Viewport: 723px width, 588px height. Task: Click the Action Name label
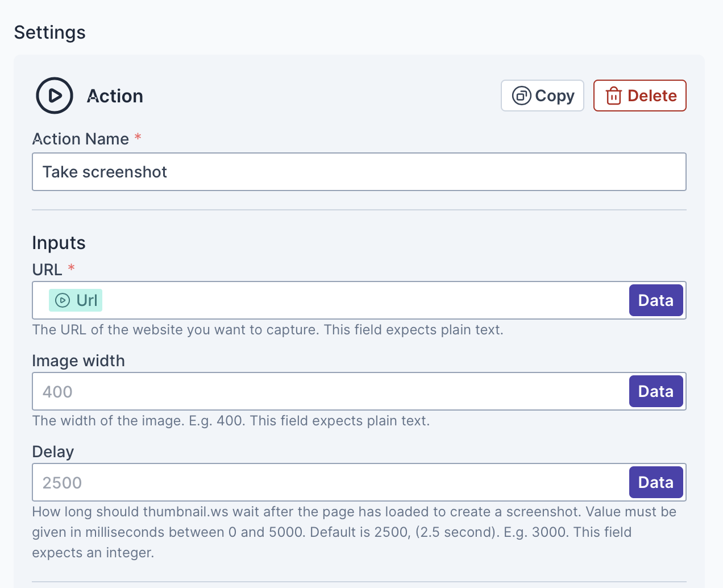(x=81, y=139)
